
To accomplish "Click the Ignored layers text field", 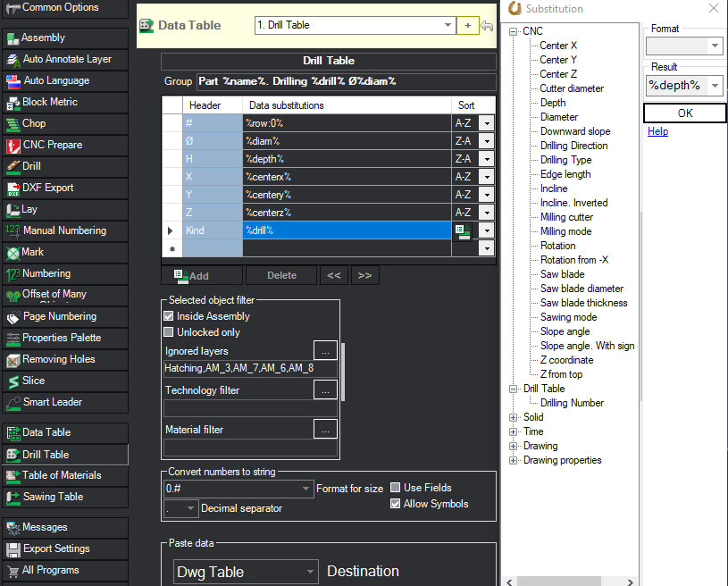I will (x=250, y=369).
